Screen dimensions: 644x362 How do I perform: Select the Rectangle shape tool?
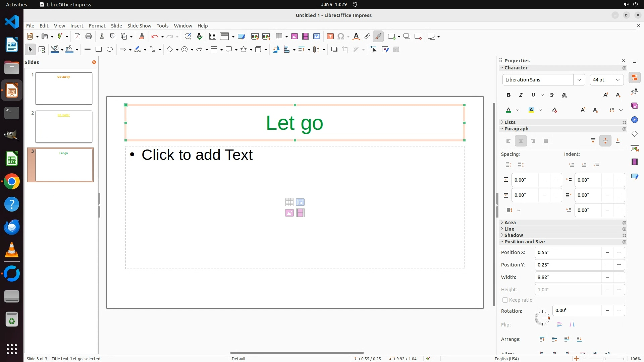98,50
